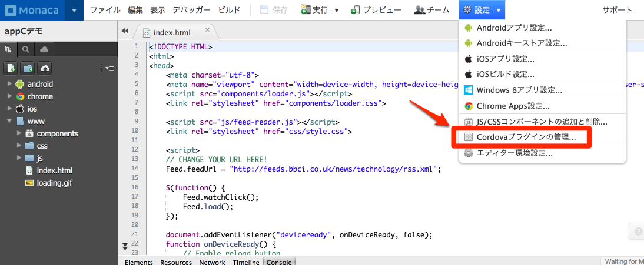Expand the components folder
This screenshot has width=644, height=265.
[19, 133]
